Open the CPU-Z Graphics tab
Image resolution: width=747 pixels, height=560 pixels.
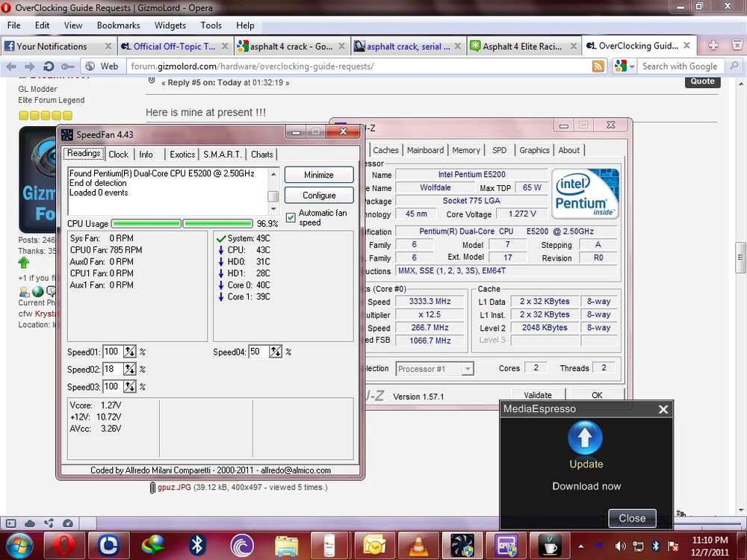tap(534, 150)
